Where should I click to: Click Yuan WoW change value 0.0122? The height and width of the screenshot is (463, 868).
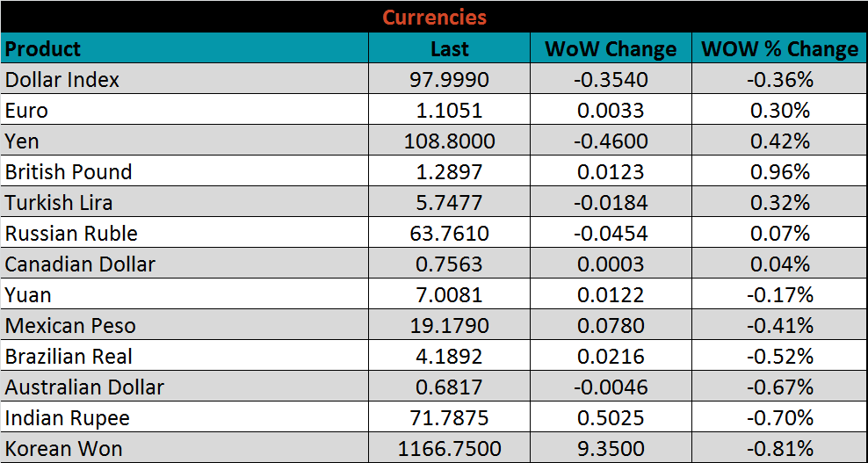tap(611, 295)
